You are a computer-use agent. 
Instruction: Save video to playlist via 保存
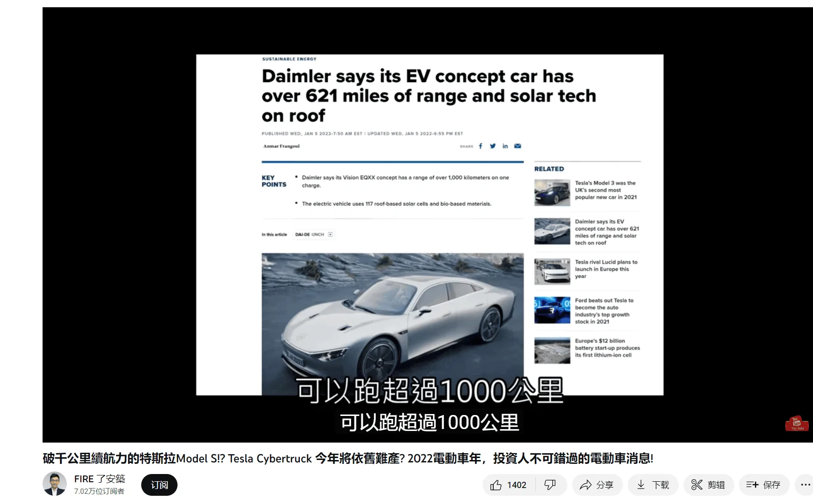pos(764,485)
